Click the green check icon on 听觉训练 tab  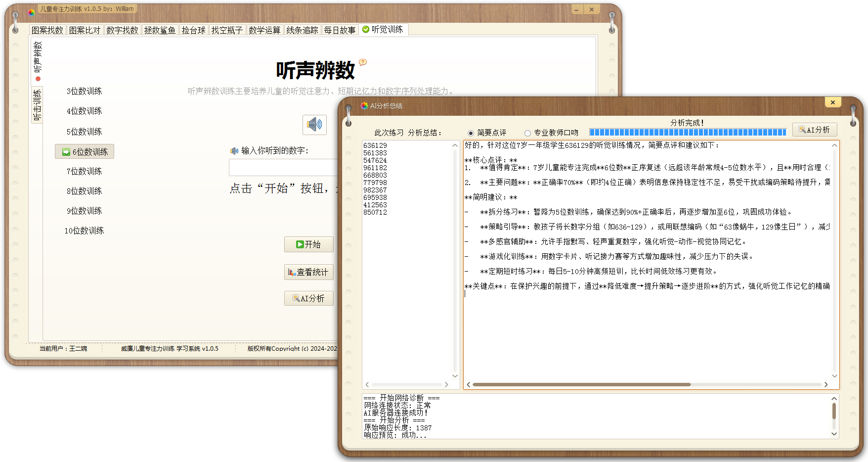(x=366, y=29)
